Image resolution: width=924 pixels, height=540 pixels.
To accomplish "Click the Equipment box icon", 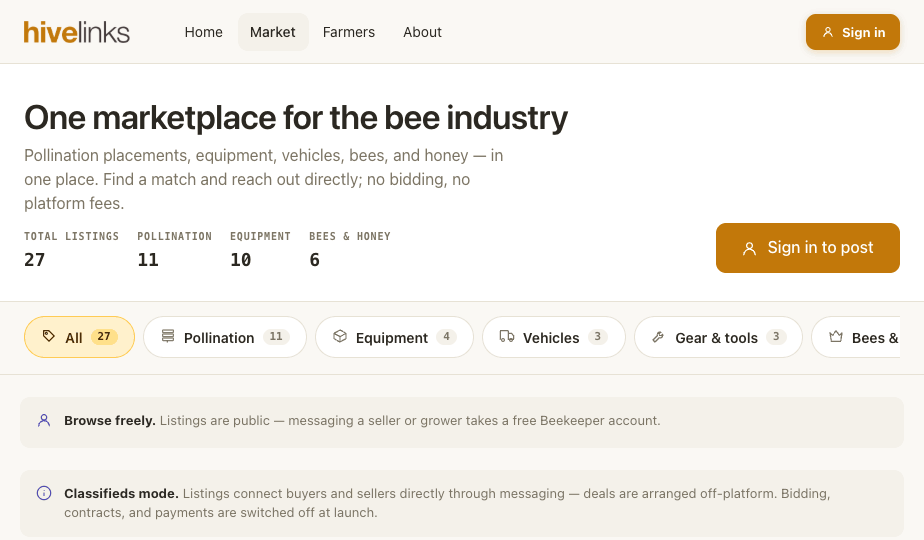I will 340,336.
